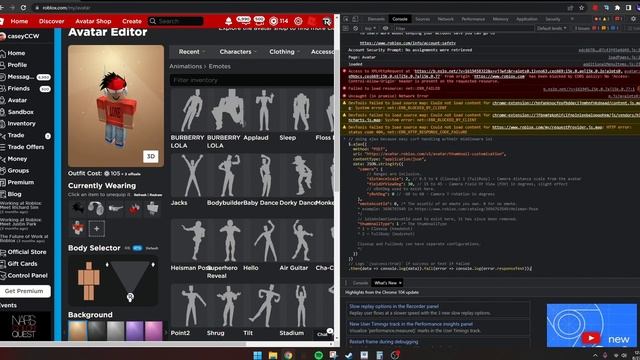Unequip the sunglasses item in Currently Wearing

(116, 208)
